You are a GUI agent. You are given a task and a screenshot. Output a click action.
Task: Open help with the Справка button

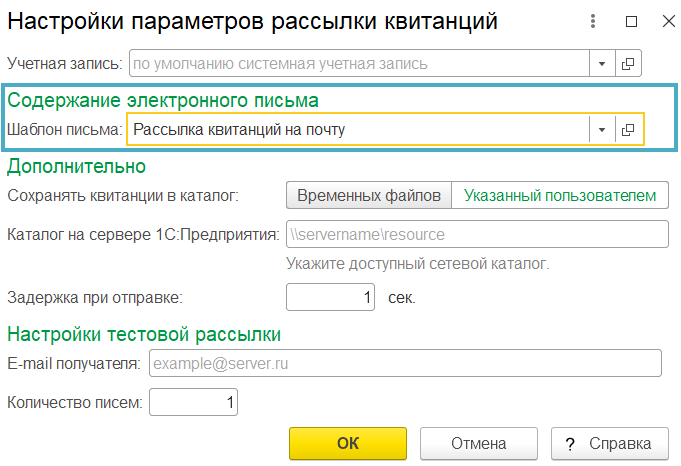click(610, 443)
